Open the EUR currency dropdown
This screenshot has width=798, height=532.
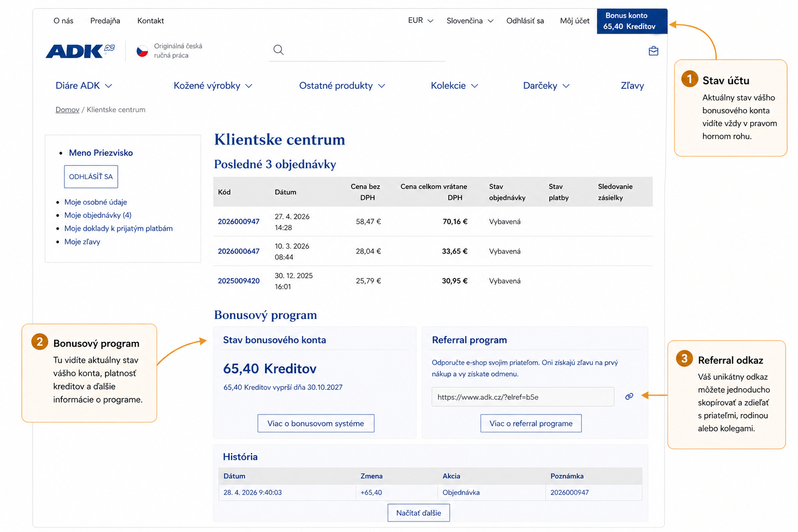(420, 21)
